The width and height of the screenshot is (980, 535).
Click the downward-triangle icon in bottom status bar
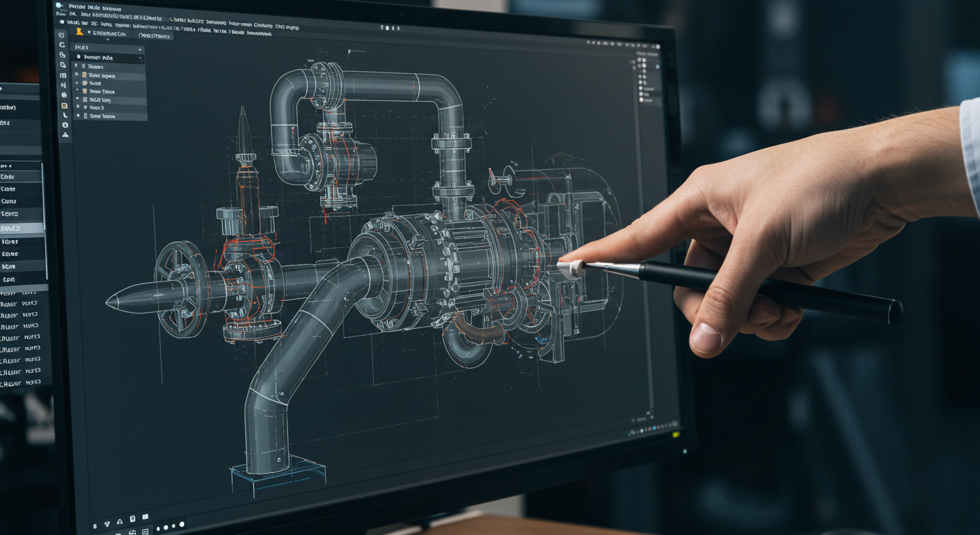tap(107, 523)
